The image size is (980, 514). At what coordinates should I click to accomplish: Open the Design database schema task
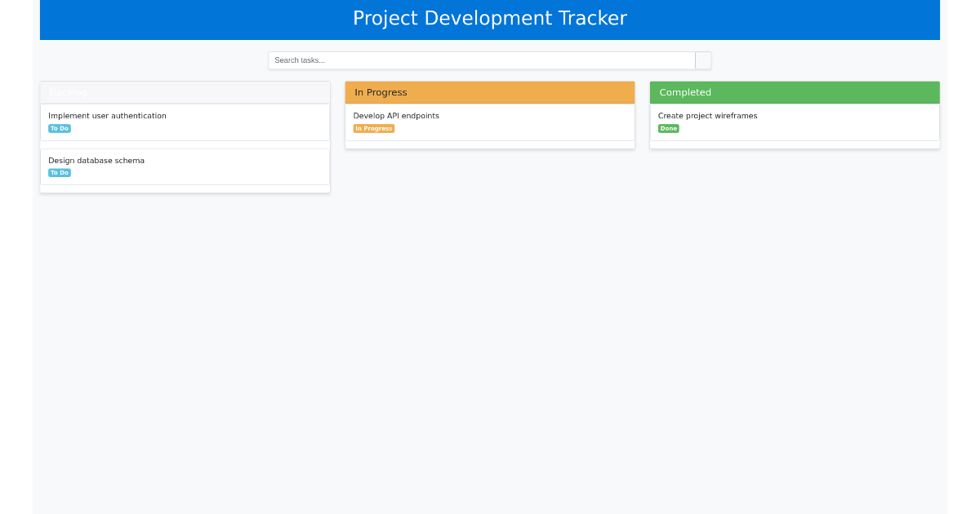(96, 161)
